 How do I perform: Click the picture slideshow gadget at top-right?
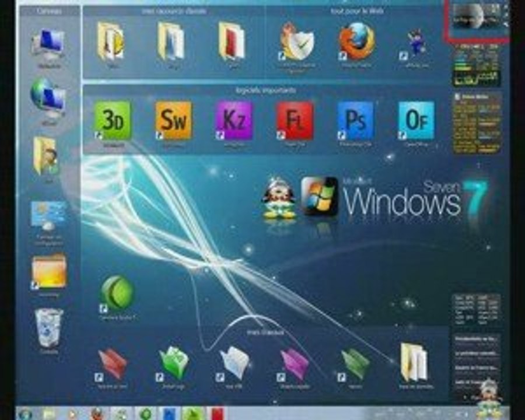478,18
